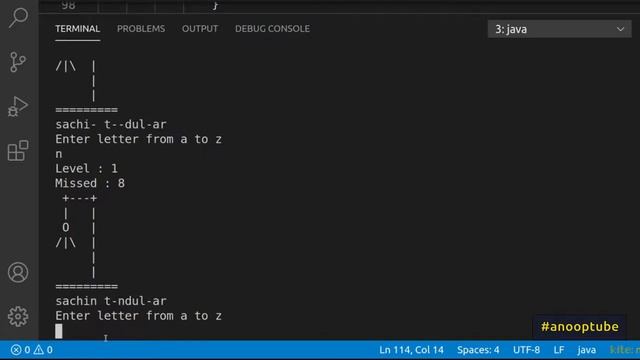Open the Accounts menu icon

18,272
